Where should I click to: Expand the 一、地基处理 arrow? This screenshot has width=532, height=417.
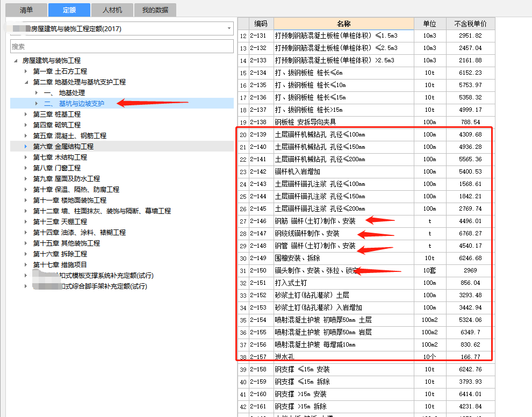click(37, 92)
